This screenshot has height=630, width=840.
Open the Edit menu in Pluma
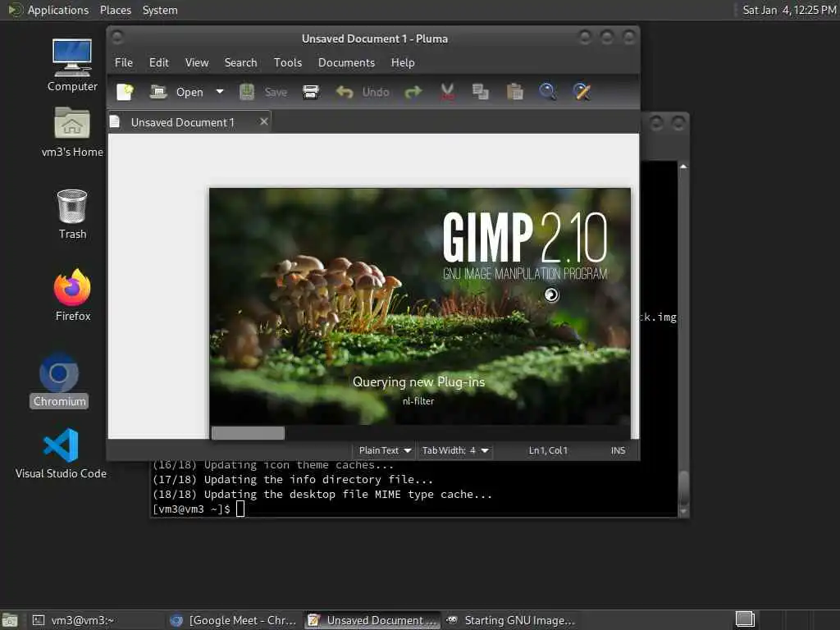tap(158, 62)
